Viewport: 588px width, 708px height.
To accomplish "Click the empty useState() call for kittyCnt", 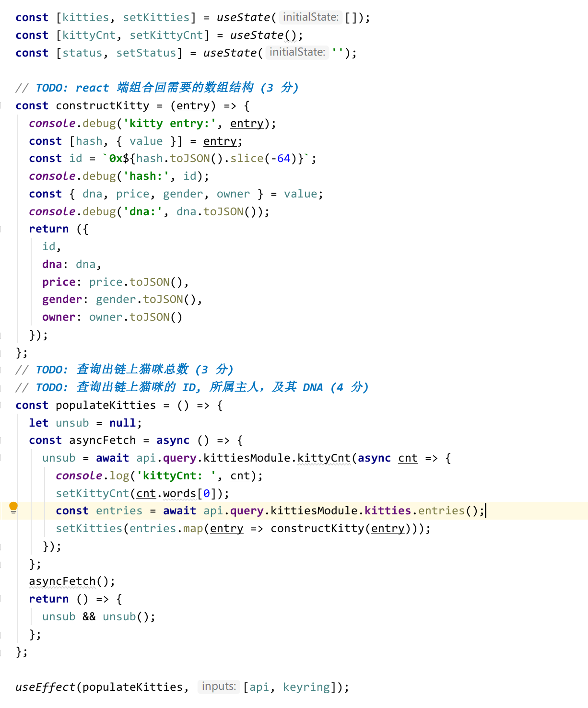I will pos(263,35).
